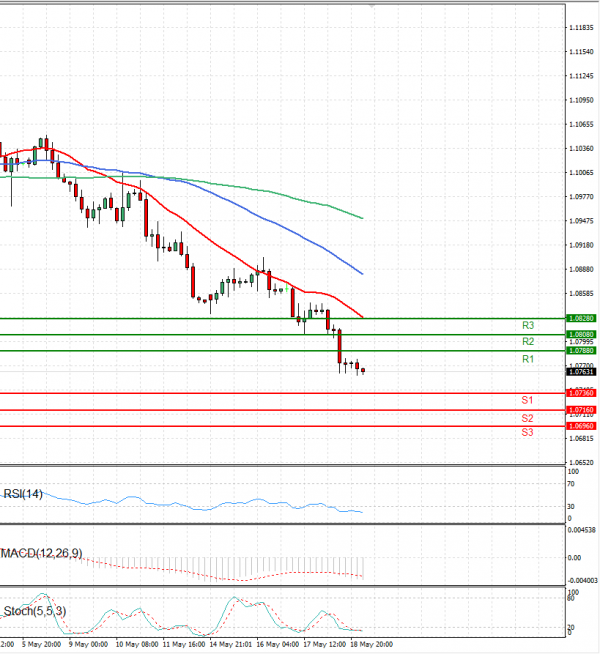600x654 pixels.
Task: Click the 1.10360 price axis value
Action: (x=581, y=148)
